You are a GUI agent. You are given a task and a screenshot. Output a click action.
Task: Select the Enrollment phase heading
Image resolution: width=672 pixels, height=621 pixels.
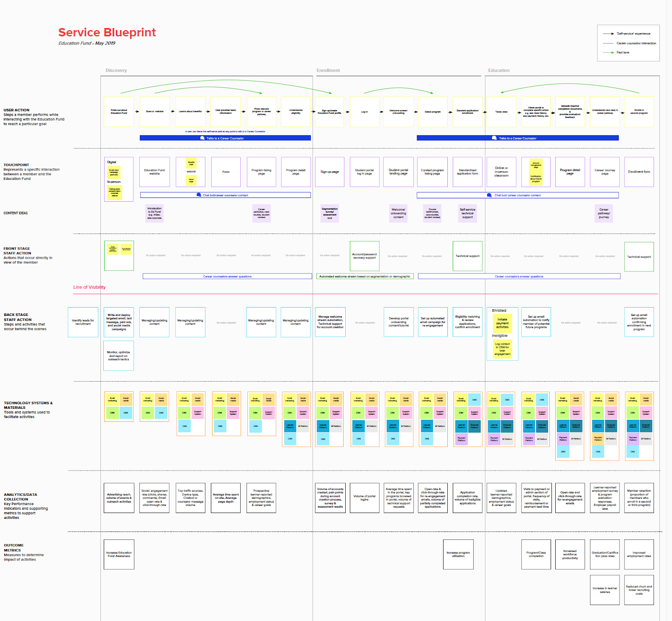coord(328,70)
